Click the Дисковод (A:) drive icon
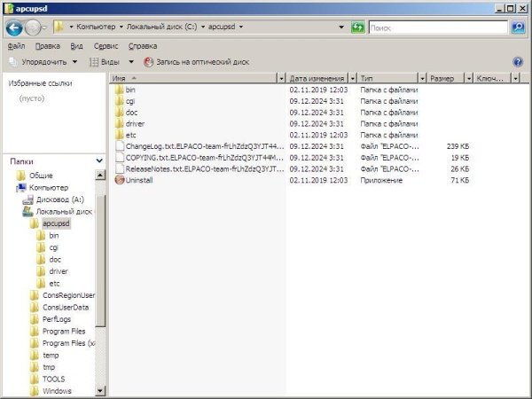The width and height of the screenshot is (532, 399). coord(27,199)
